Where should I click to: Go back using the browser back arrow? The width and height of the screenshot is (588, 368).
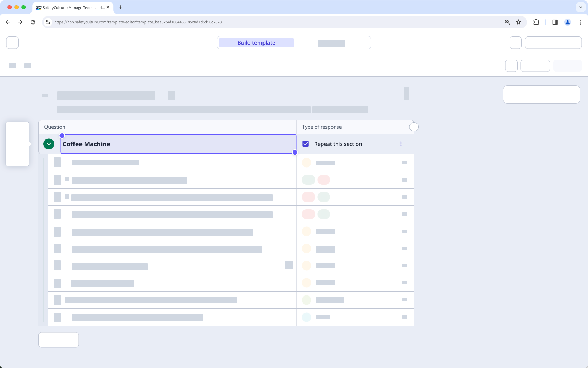click(8, 22)
